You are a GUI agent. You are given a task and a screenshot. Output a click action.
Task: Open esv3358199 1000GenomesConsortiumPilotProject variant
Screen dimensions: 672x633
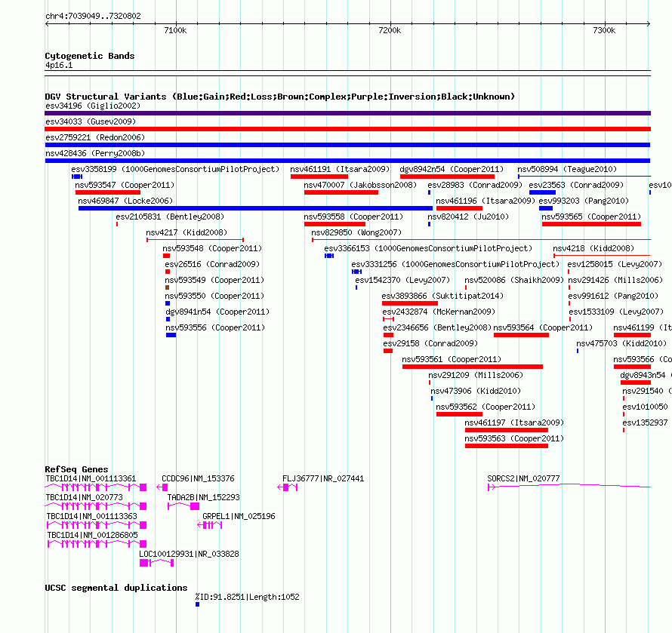click(77, 177)
